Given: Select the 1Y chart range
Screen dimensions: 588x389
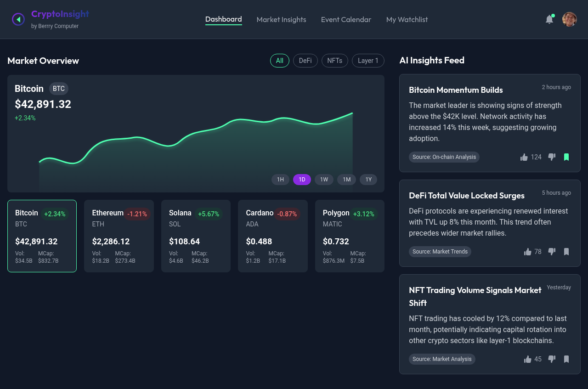Looking at the screenshot, I should [x=368, y=180].
